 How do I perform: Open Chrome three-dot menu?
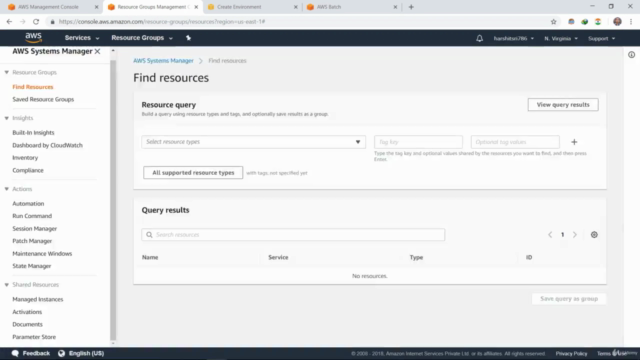point(631,22)
